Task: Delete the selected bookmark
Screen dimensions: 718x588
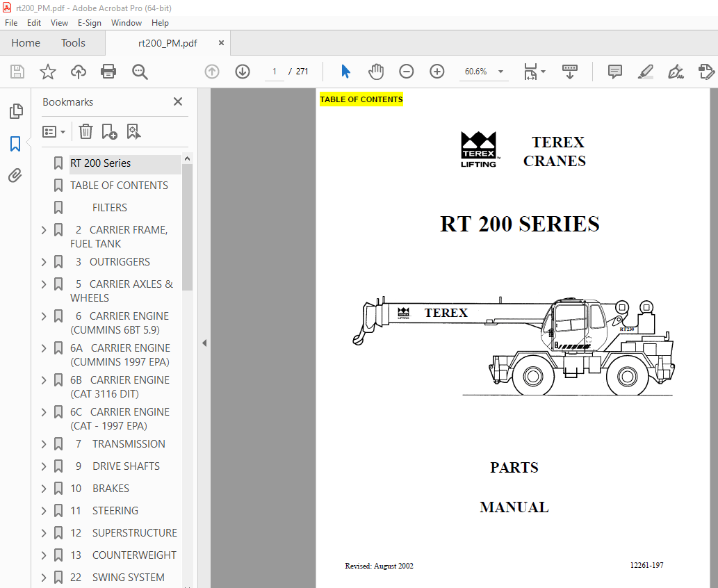Action: (85, 131)
